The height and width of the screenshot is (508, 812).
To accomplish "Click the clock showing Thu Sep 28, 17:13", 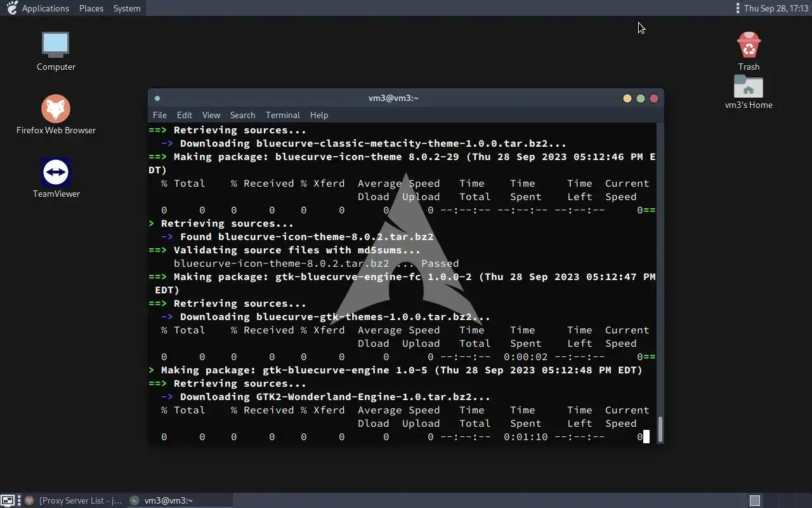I will 775,8.
